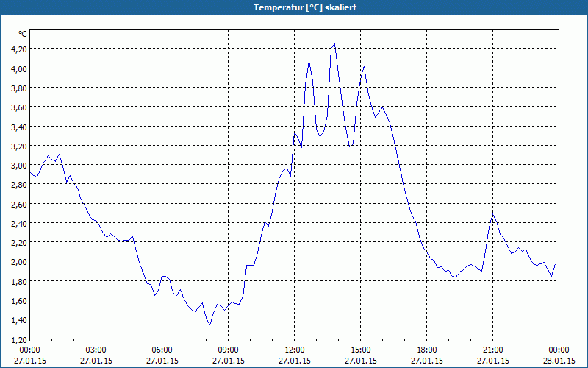Click the 2,60 y-axis value
The height and width of the screenshot is (368, 588).
(19, 205)
